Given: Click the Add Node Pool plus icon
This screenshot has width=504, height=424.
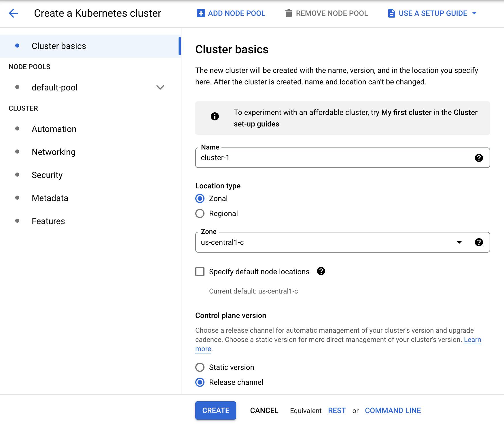Looking at the screenshot, I should 201,13.
